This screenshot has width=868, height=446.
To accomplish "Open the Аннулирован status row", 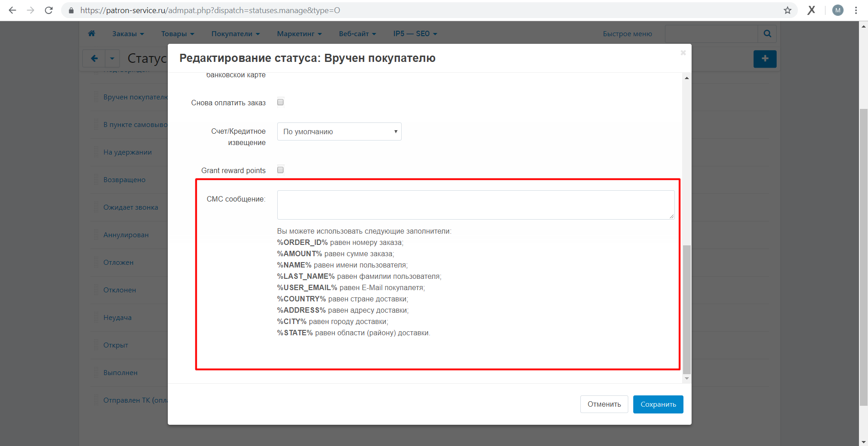I will [x=126, y=235].
